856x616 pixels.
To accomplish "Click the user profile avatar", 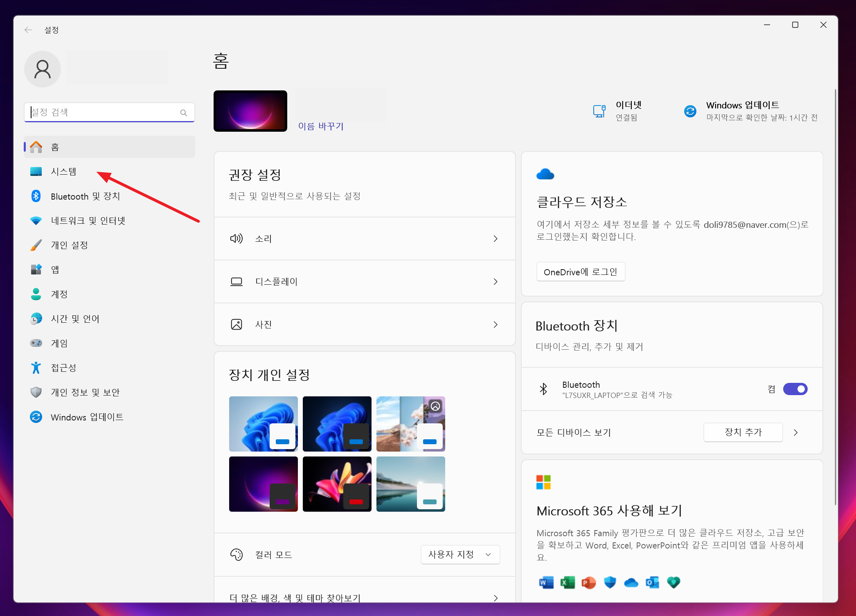I will [43, 69].
